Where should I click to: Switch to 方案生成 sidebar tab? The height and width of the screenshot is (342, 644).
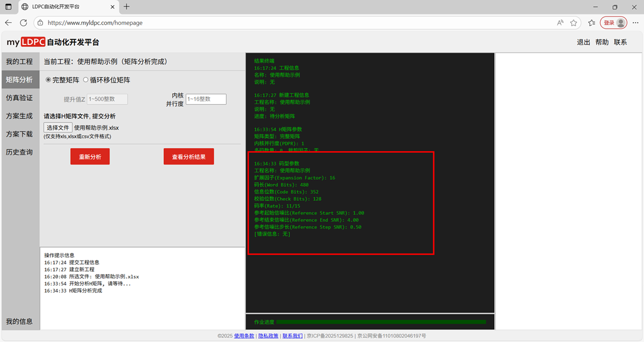point(20,116)
